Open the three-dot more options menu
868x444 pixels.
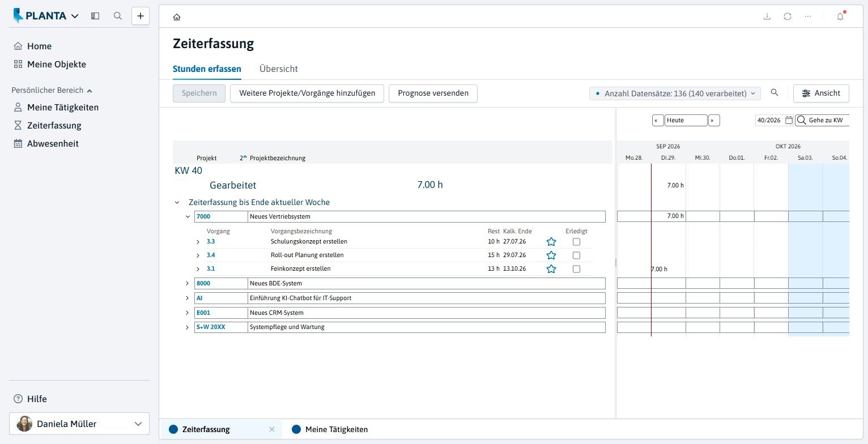[x=808, y=16]
